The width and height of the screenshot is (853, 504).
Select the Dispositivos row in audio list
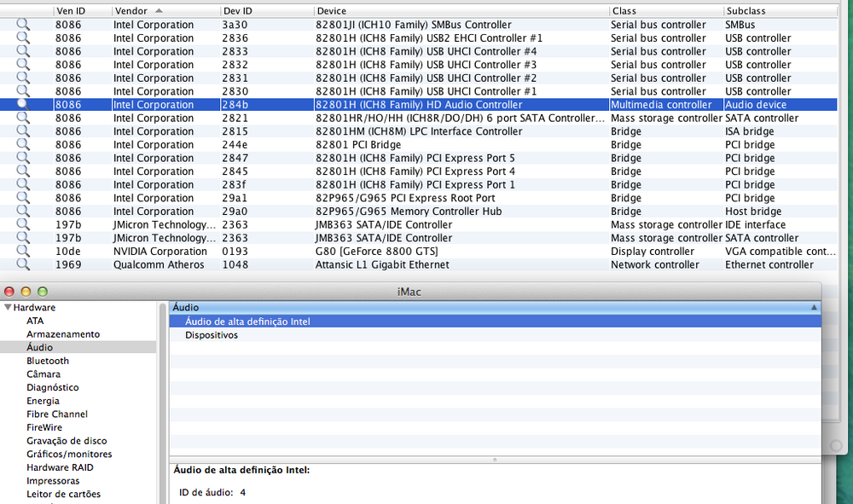pos(212,335)
